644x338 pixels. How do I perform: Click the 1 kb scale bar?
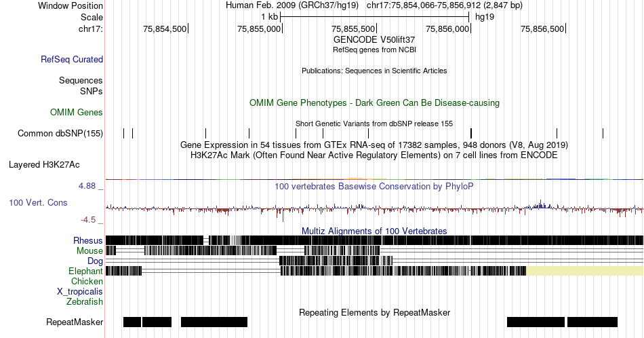374,17
